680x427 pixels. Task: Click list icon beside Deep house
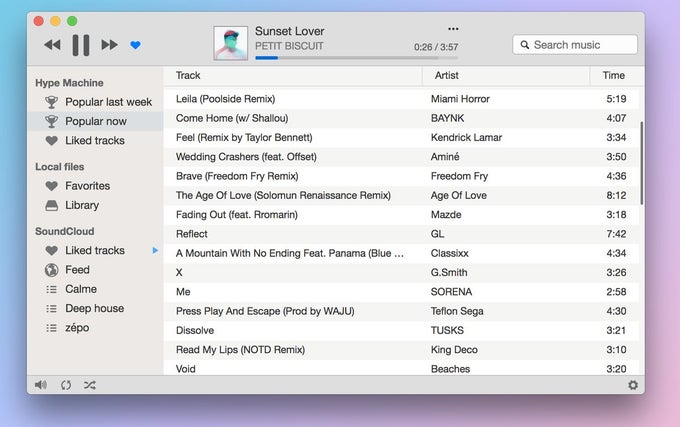52,309
